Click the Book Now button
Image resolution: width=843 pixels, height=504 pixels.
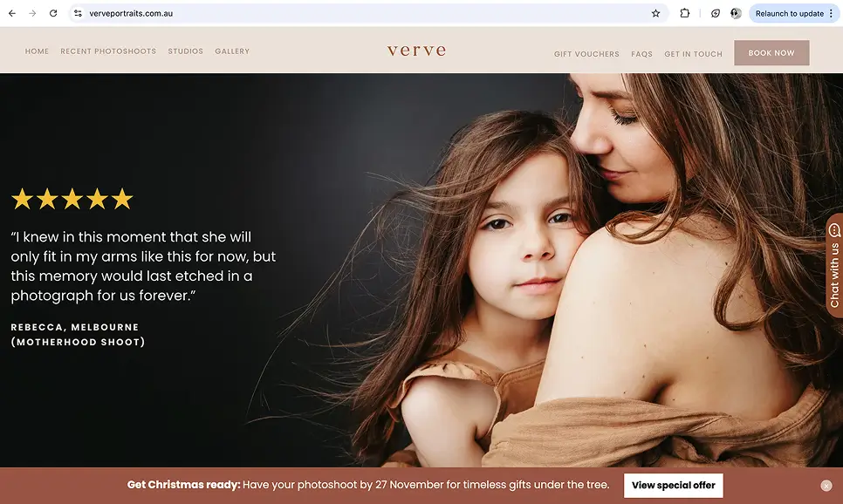771,52
